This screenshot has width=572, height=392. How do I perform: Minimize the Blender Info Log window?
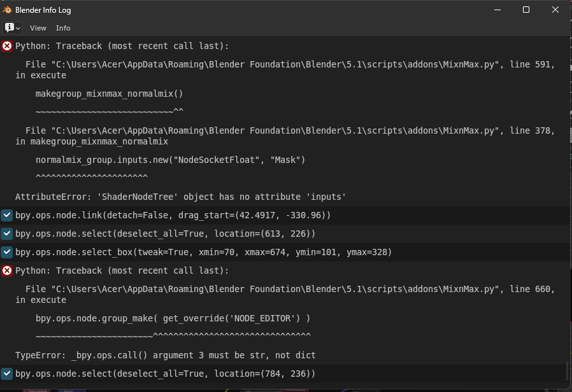coord(497,10)
